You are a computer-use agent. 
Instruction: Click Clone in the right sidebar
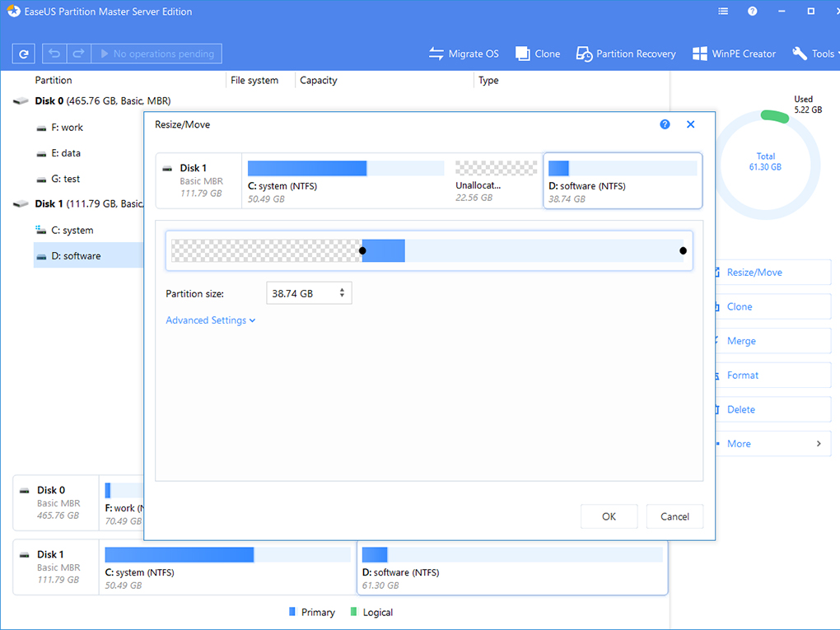coord(773,306)
